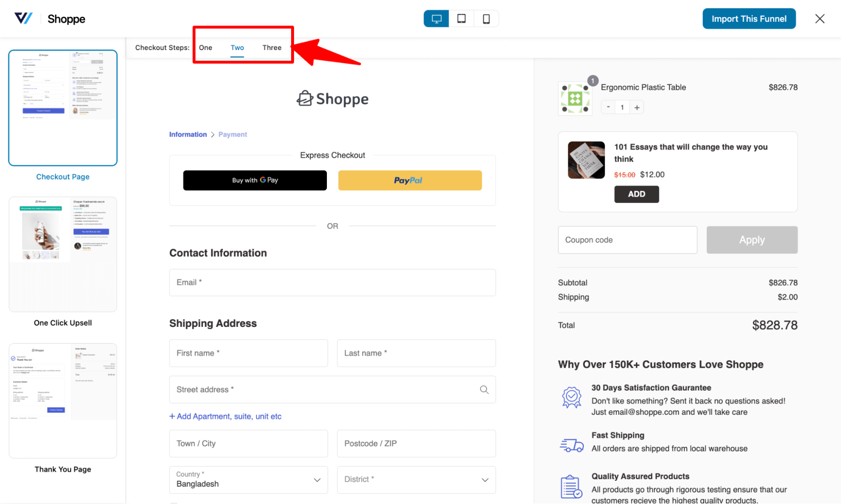
Task: Click the Express Checkout heading
Action: [332, 155]
